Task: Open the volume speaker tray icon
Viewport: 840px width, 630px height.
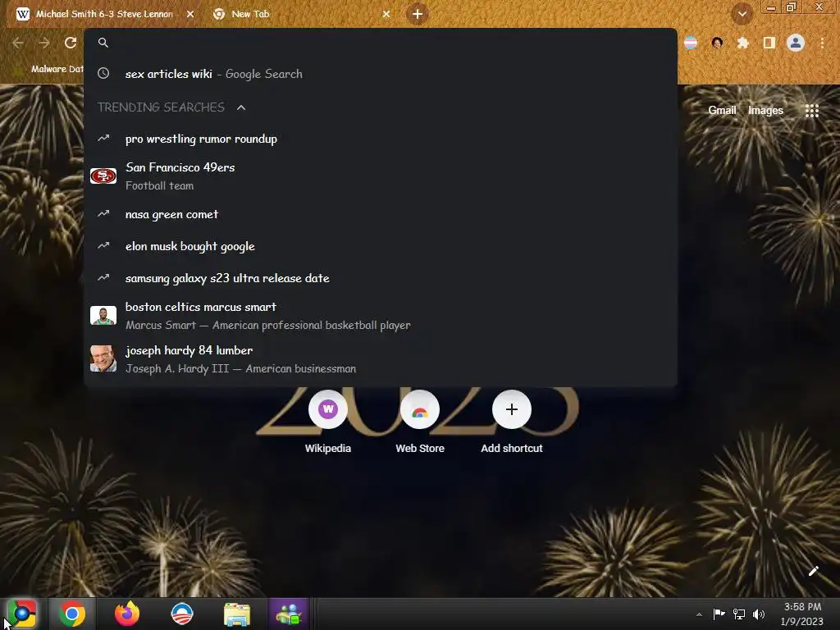Action: point(759,614)
